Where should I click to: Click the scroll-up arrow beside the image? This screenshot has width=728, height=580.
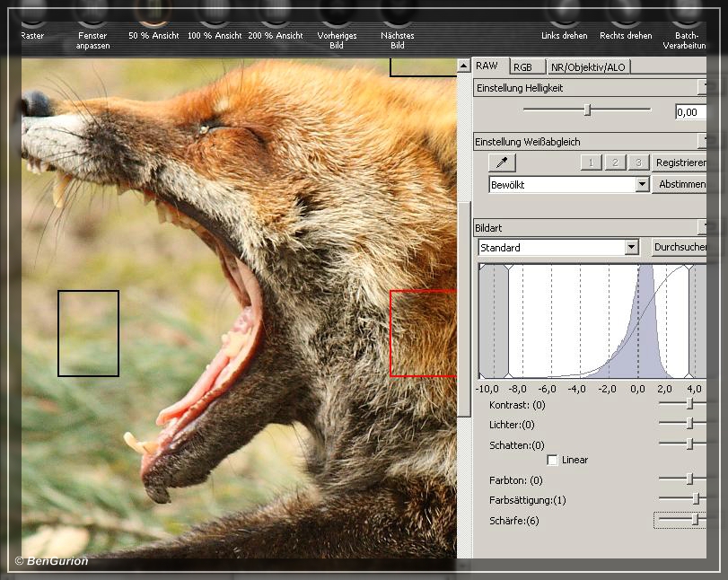coord(463,66)
